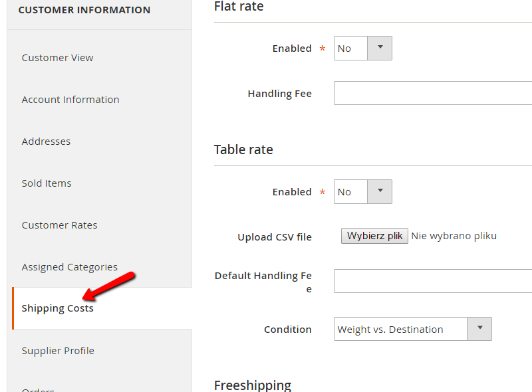Click in the Default Handling Fee input field
This screenshot has width=532, height=392.
[x=432, y=281]
